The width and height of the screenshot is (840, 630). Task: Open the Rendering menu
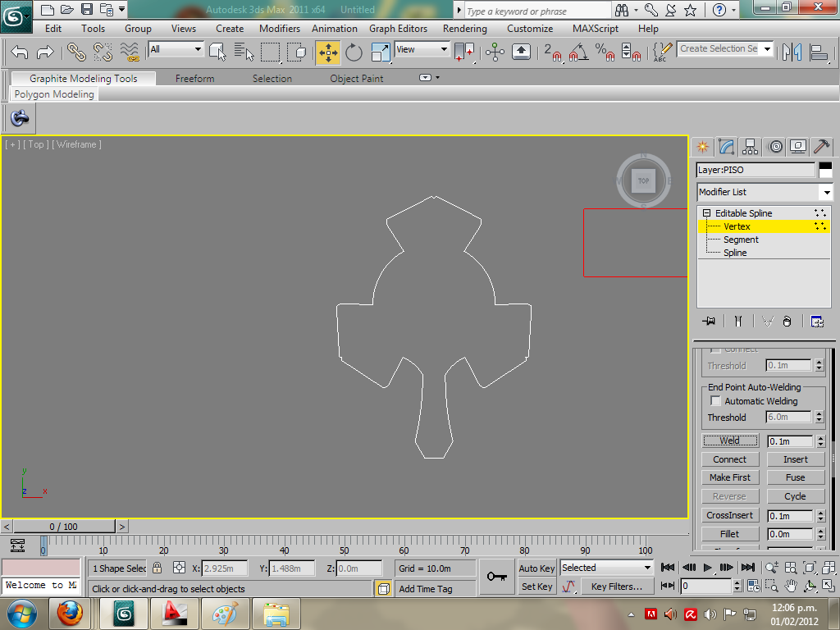point(465,29)
